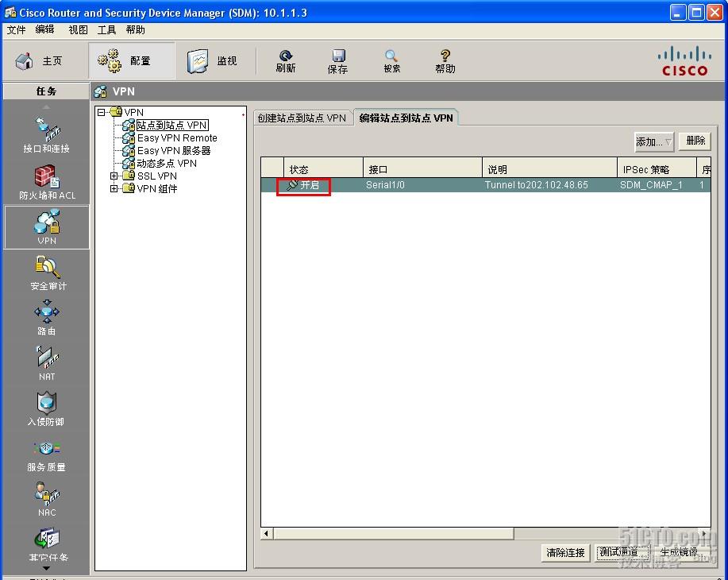Switch to 创建站点到站点 VPN tab

[302, 118]
